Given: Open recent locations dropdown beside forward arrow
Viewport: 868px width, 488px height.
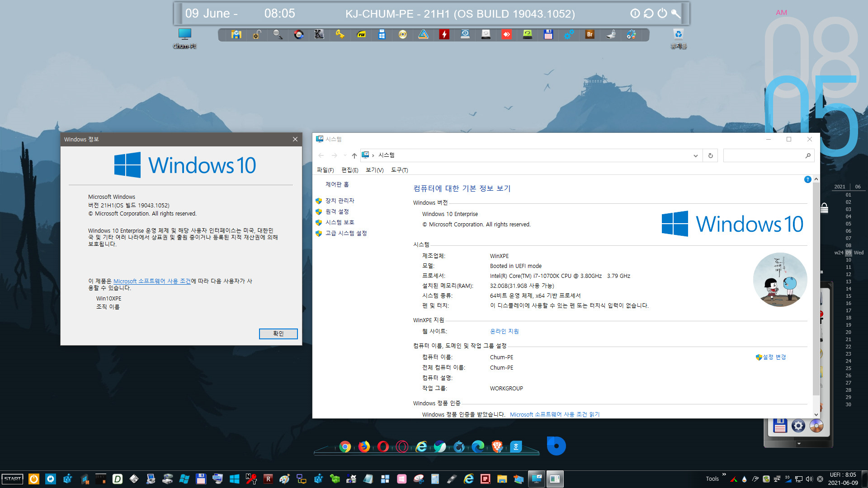Looking at the screenshot, I should click(345, 155).
